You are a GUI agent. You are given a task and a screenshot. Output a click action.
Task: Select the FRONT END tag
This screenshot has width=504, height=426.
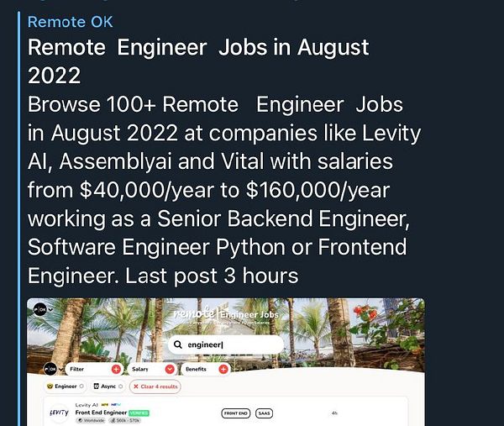click(235, 413)
